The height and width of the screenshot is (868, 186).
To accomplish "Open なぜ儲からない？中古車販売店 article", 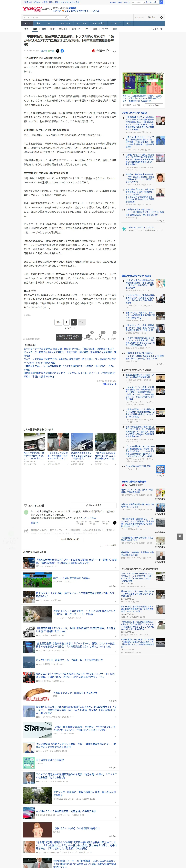I will pyautogui.click(x=66, y=811).
